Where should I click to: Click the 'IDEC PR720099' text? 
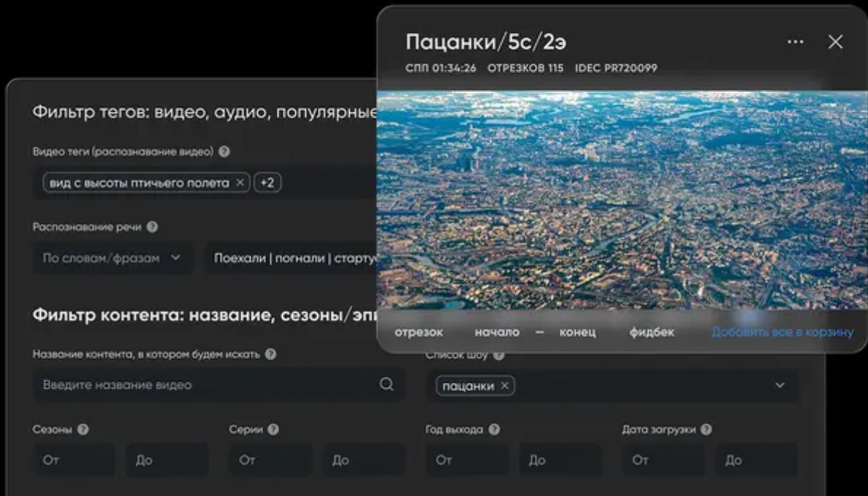point(616,68)
